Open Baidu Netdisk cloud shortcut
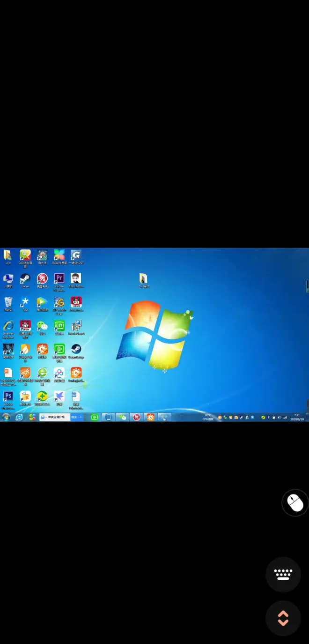Screen dimensions: 309x644 point(59,374)
